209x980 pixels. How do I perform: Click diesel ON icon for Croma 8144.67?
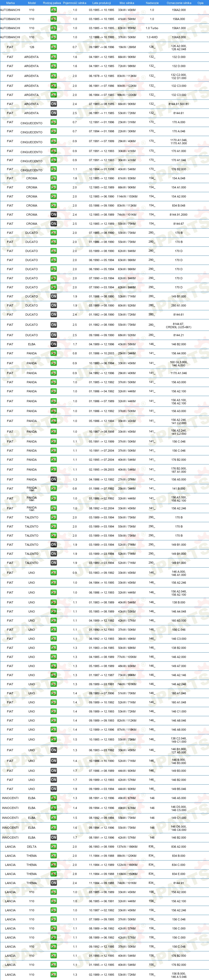point(54,224)
